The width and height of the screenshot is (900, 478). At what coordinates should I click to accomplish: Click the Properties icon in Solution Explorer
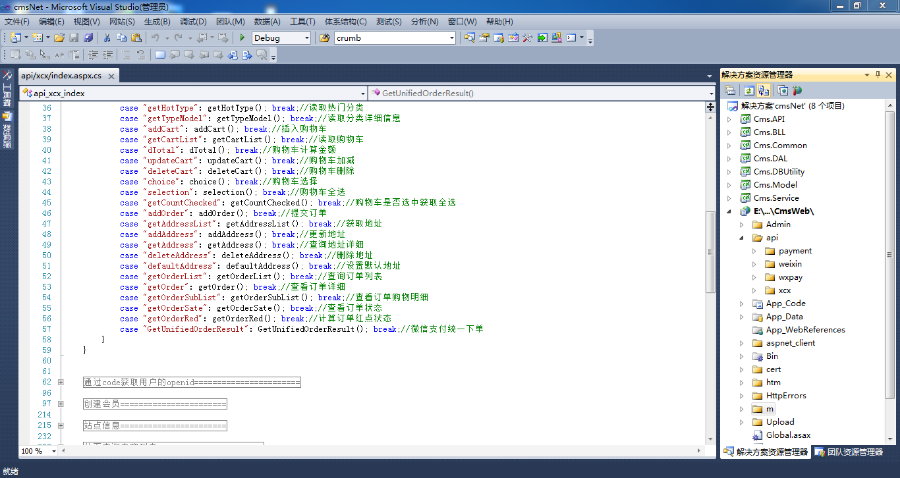(x=730, y=90)
